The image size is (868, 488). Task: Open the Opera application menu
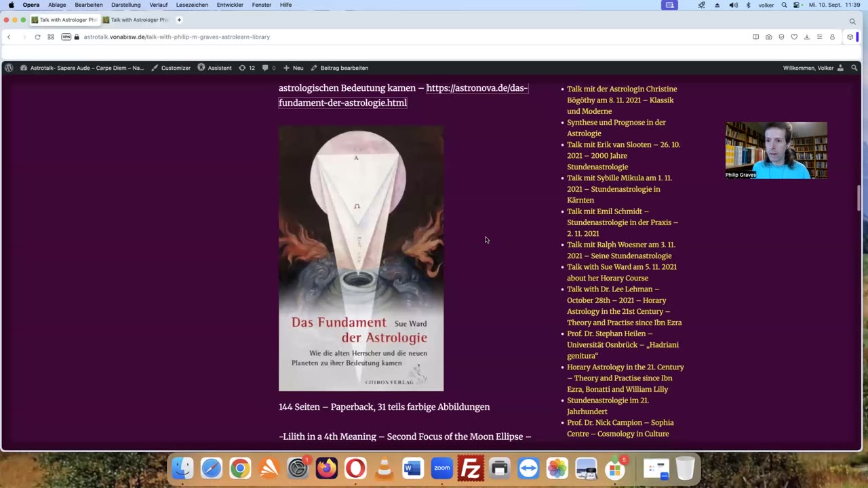[x=31, y=5]
